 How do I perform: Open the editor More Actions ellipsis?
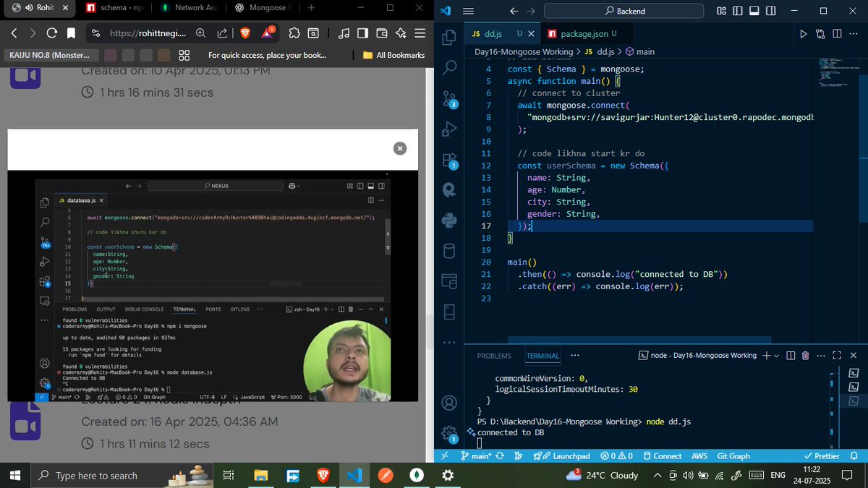854,34
